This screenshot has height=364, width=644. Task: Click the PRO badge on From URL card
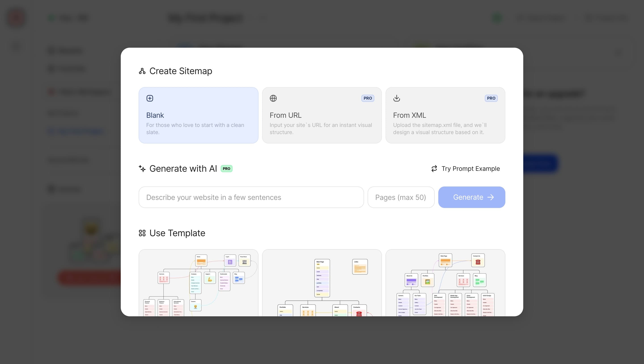368,98
